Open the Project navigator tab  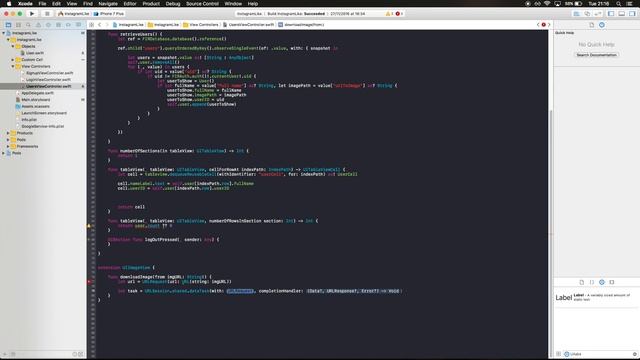[x=8, y=25]
